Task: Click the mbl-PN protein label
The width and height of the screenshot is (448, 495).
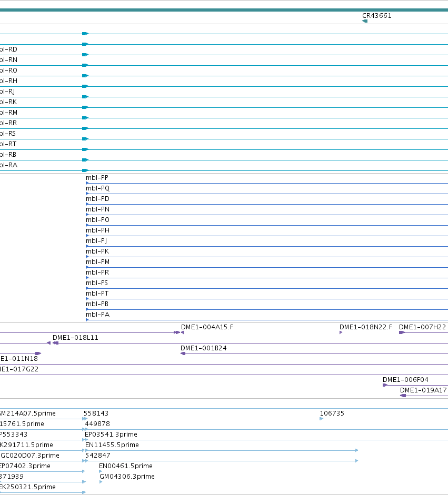Action: 97,209
